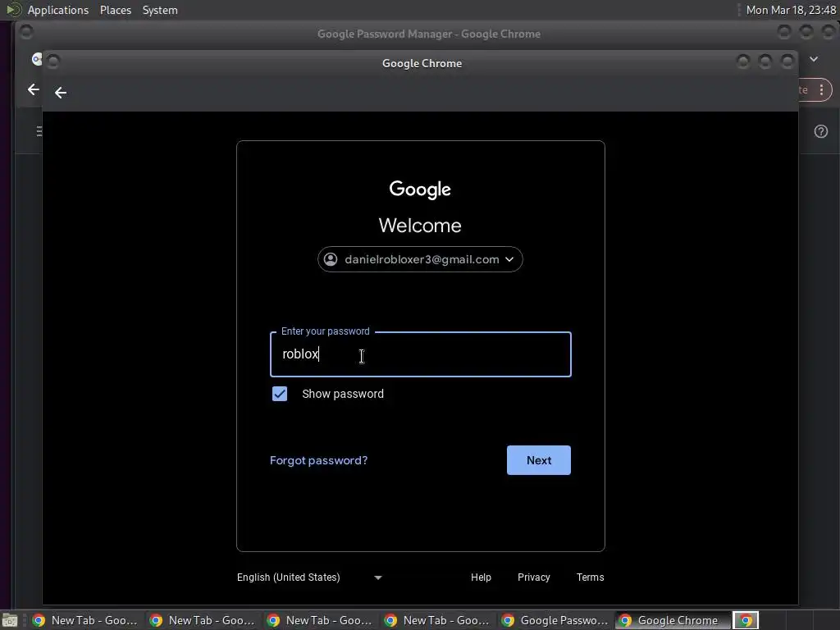840x630 pixels.
Task: Expand the chevron in the background window's tab strip
Action: click(x=813, y=59)
